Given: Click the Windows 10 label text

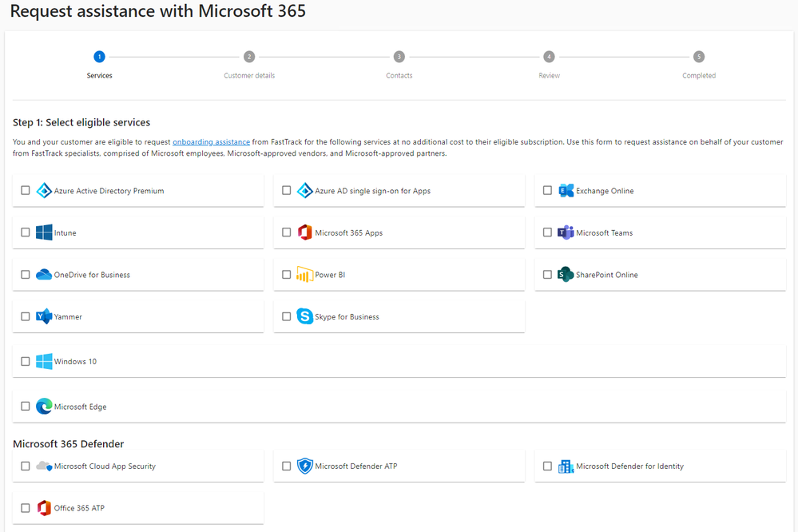Looking at the screenshot, I should click(x=75, y=361).
